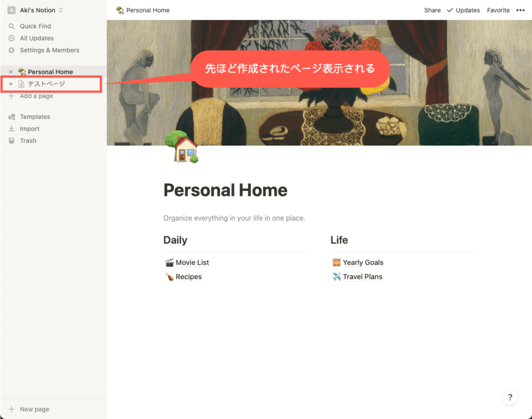Click the plus icon beside New page
Screen dimensions: 532x419
coord(11,409)
